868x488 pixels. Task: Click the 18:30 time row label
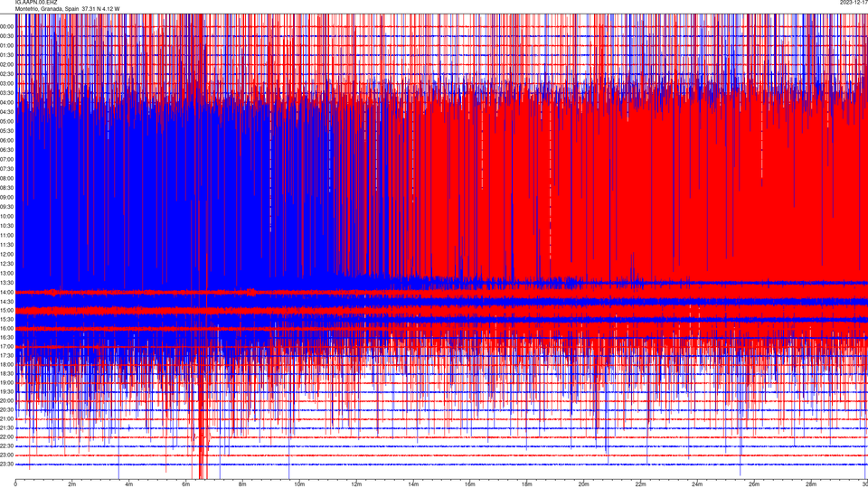tap(6, 373)
